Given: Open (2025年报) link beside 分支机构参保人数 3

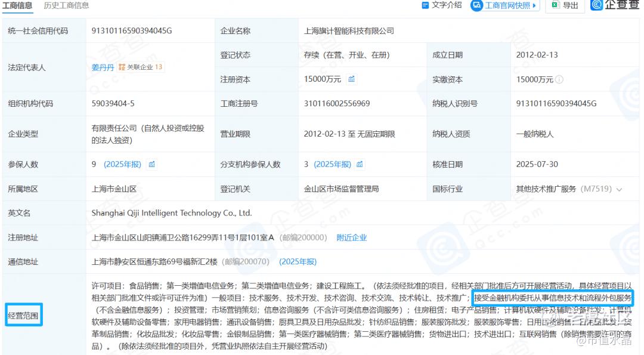Looking at the screenshot, I should 332,164.
